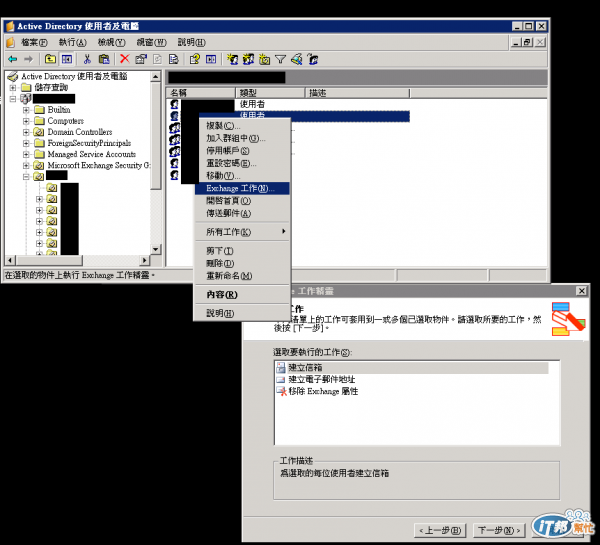Open the 執行(A) menu
This screenshot has width=600, height=545.
72,42
